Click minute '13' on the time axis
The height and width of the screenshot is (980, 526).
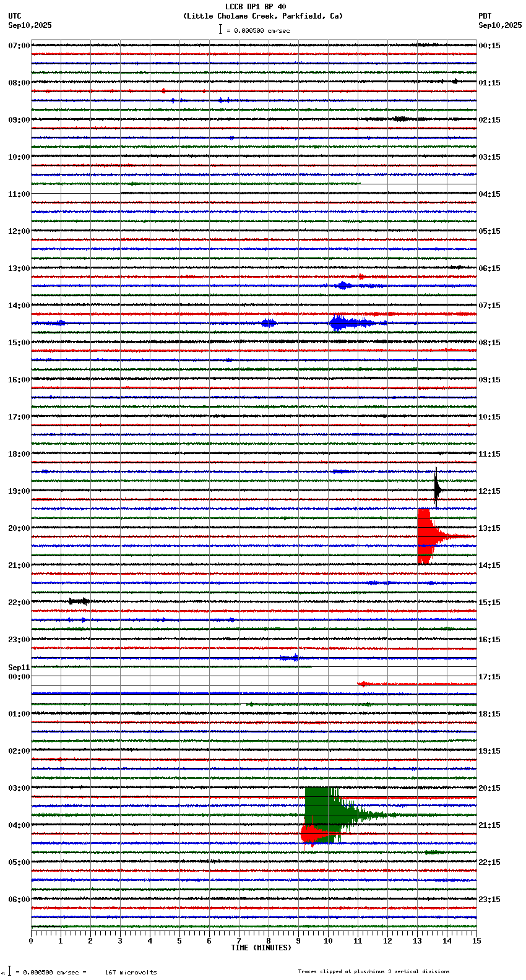[x=417, y=941]
